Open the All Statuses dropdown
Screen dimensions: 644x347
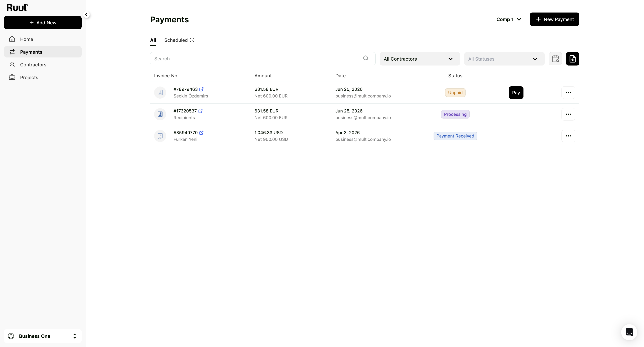pos(504,59)
